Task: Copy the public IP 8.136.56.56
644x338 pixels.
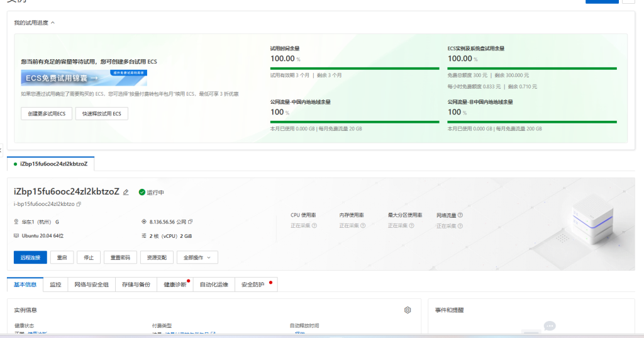Action: click(x=191, y=222)
